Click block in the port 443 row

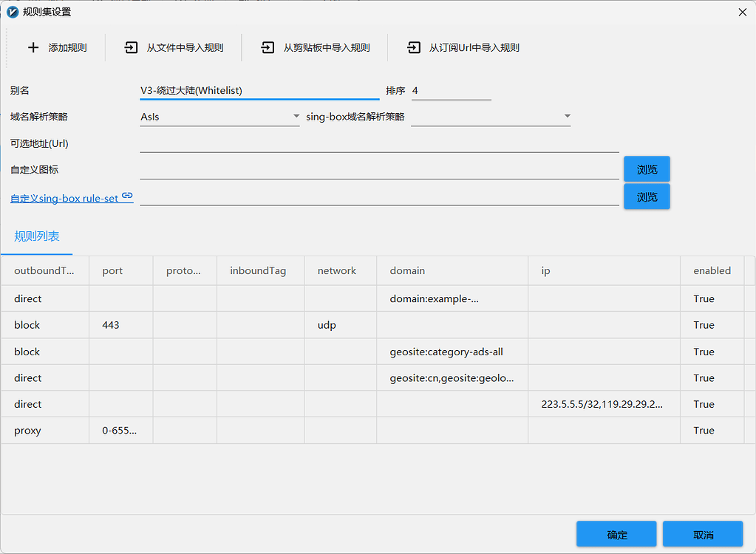click(27, 325)
